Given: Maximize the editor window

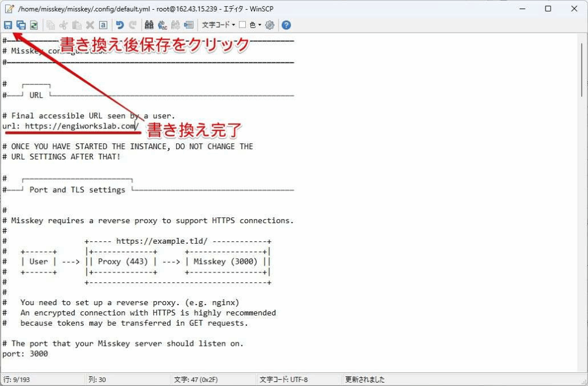Looking at the screenshot, I should click(x=548, y=9).
